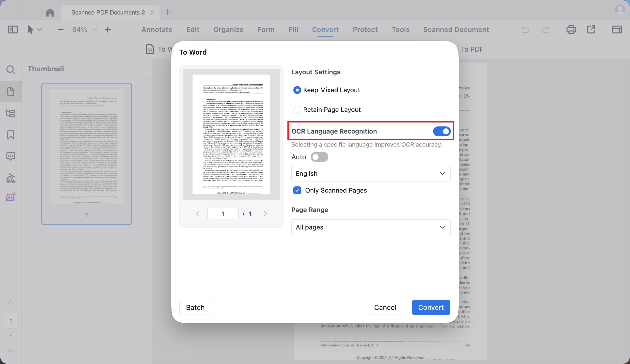This screenshot has width=630, height=364.
Task: Open the Organize tab
Action: (x=228, y=30)
